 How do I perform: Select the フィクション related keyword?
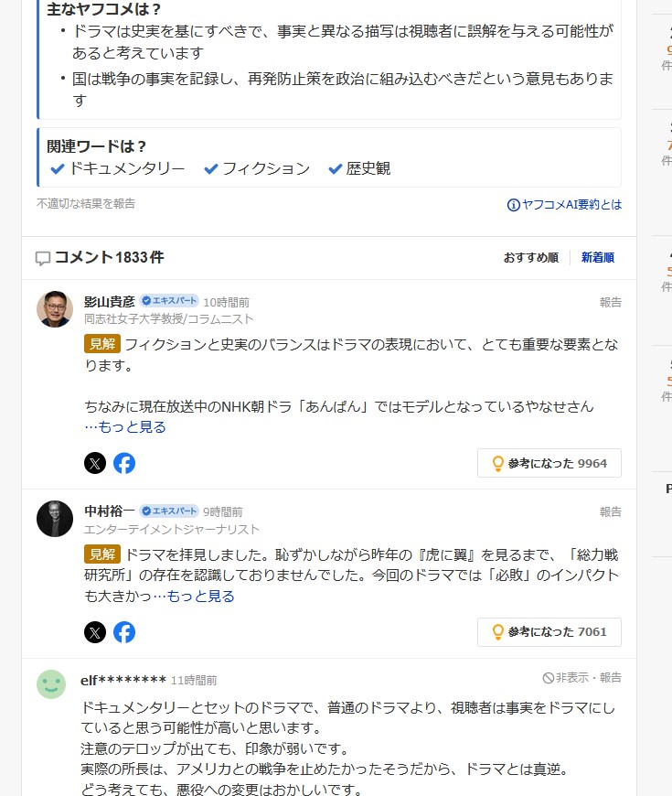click(x=257, y=168)
